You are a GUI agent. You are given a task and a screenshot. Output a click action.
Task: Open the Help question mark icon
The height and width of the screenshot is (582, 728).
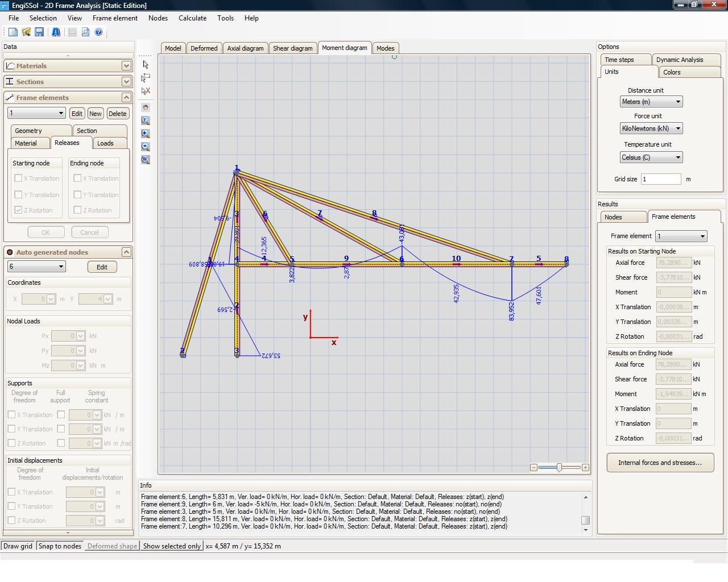point(98,32)
